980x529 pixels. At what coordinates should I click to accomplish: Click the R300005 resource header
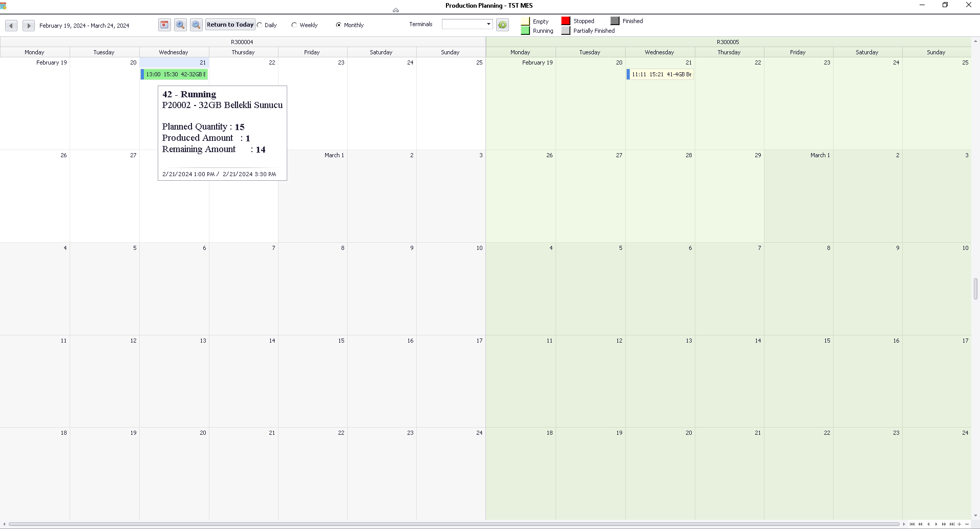pos(728,42)
